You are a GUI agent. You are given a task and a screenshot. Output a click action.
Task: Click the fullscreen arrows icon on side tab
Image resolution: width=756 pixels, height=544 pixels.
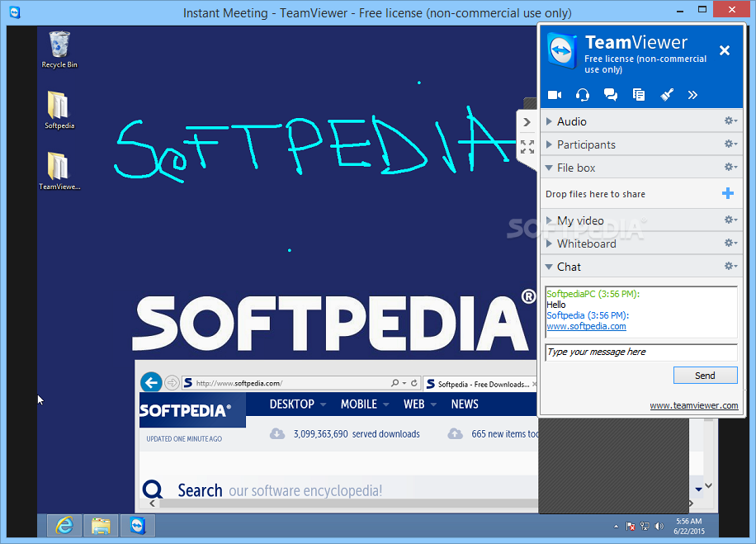pyautogui.click(x=527, y=147)
